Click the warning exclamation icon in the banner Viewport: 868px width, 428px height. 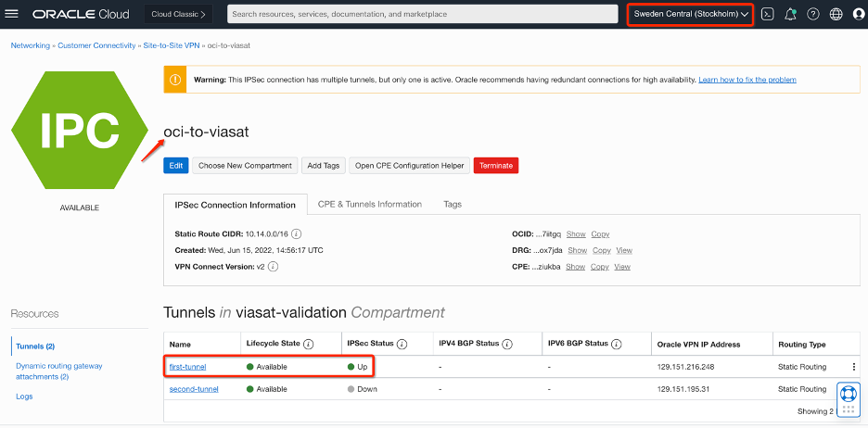(175, 80)
